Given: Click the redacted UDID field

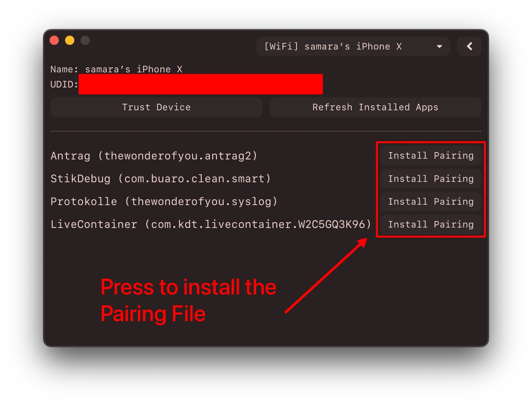Looking at the screenshot, I should [201, 84].
